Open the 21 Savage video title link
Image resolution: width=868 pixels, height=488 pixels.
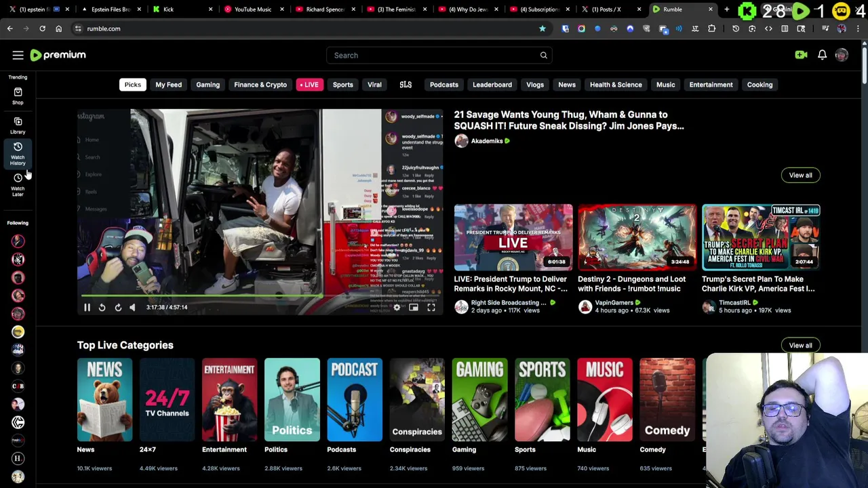(x=569, y=120)
